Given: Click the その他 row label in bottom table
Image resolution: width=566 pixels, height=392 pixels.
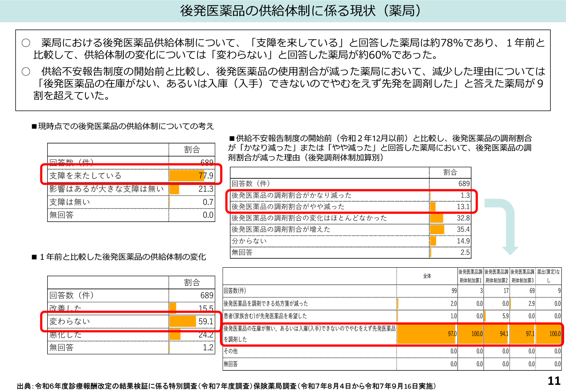Looking at the screenshot, I should coord(231,351).
